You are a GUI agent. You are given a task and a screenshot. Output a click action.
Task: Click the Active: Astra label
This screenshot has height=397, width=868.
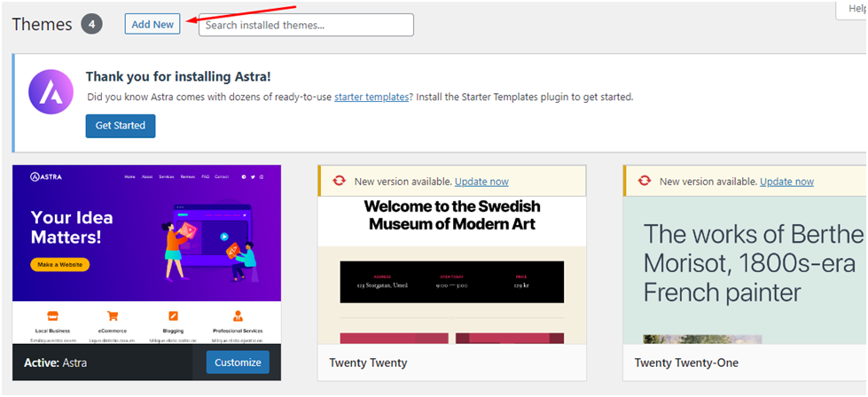pos(55,362)
